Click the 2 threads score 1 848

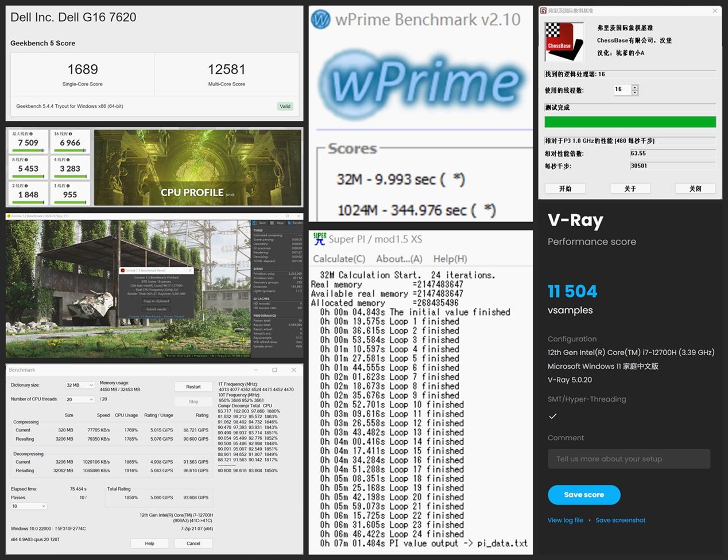28,195
